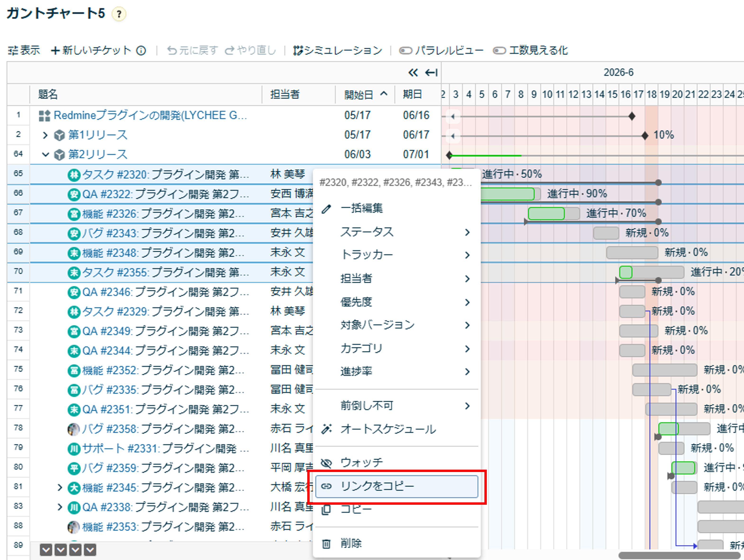This screenshot has width=744, height=560.
Task: Click the info icon beside 新しいチケット
Action: pos(141,51)
